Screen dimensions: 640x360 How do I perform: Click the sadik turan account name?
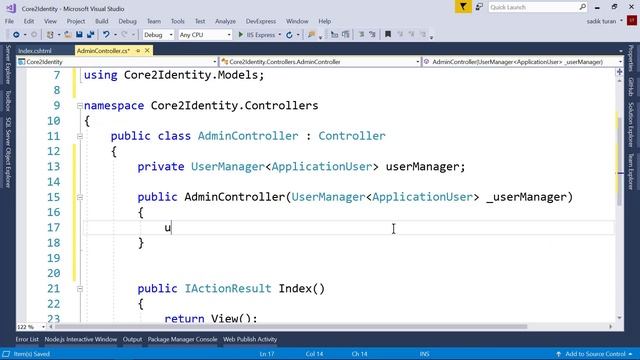click(x=601, y=21)
